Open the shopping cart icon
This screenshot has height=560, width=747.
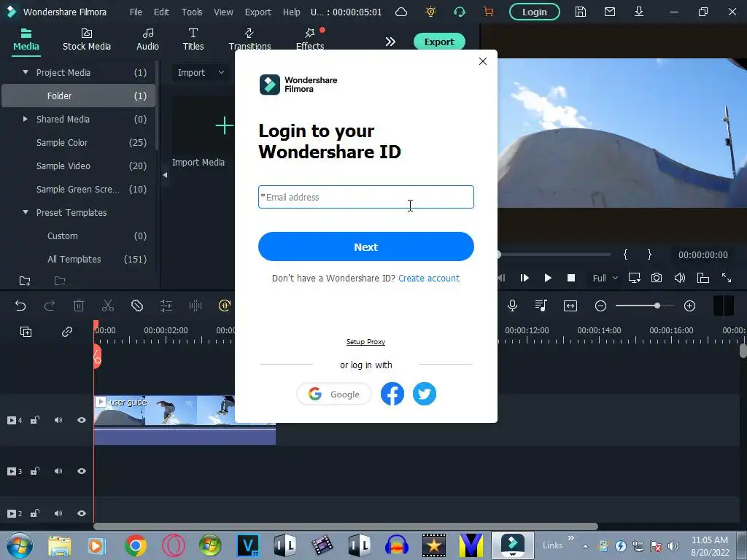(x=488, y=12)
